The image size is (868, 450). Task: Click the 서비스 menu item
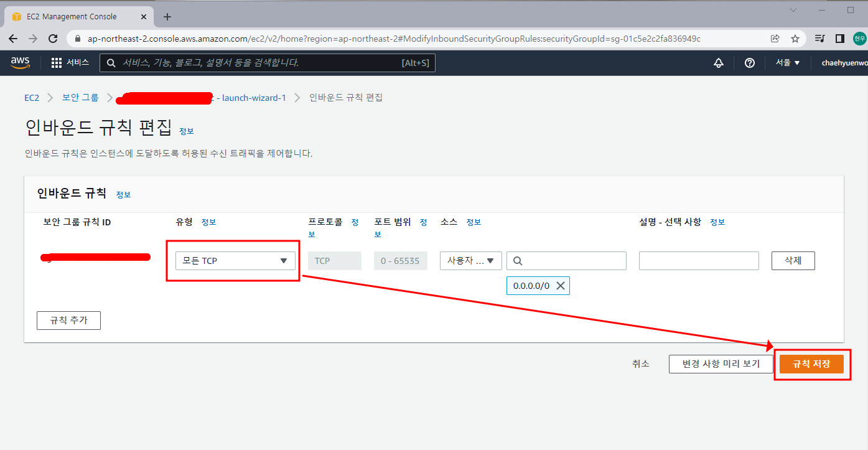(x=79, y=62)
